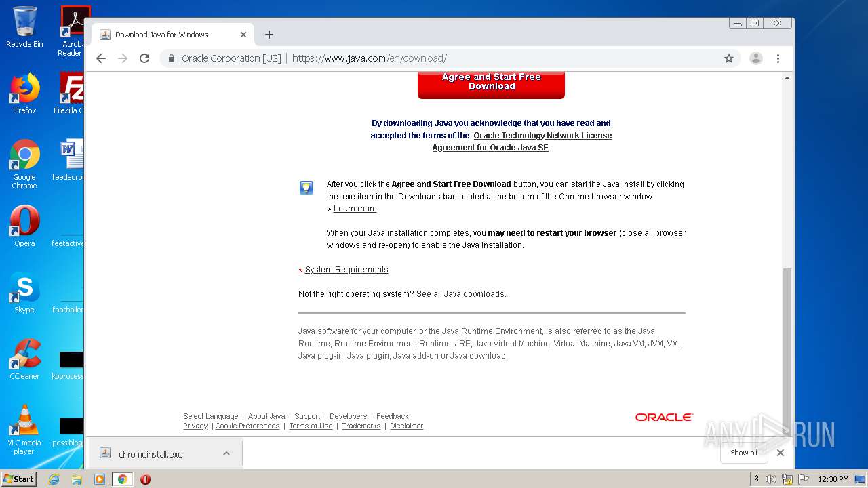Open Feedback footer link
Image resolution: width=868 pixels, height=488 pixels.
click(392, 416)
